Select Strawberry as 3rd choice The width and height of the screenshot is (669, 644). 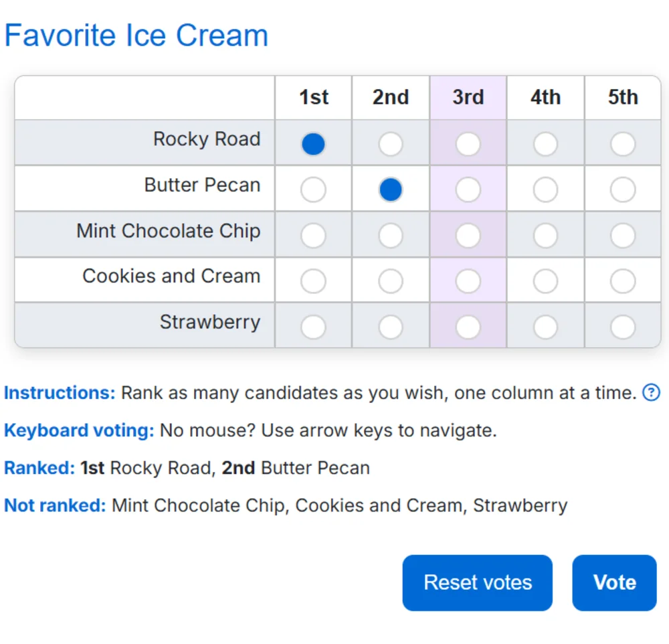(468, 326)
